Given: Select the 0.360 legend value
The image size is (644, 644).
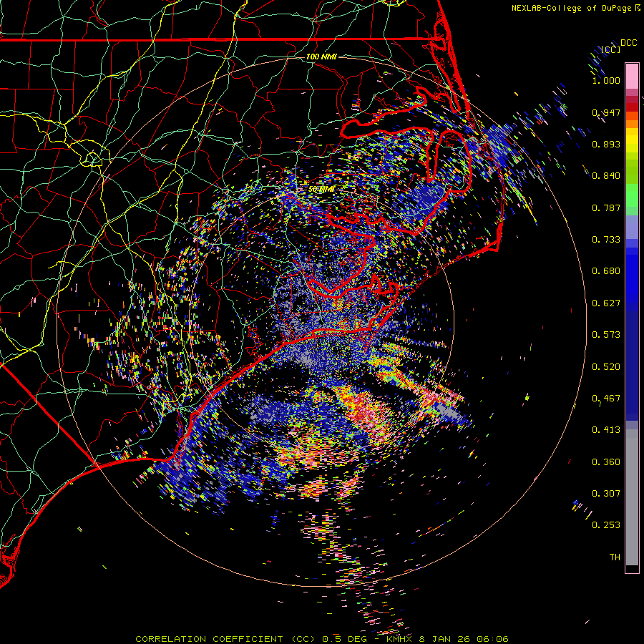Looking at the screenshot, I should tap(606, 462).
